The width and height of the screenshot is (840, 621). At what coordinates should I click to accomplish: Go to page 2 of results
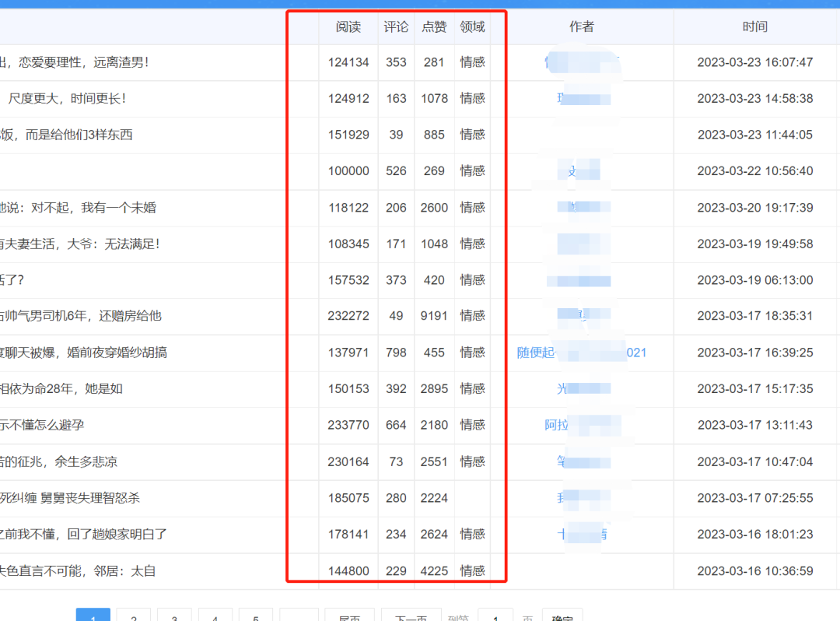point(133,617)
